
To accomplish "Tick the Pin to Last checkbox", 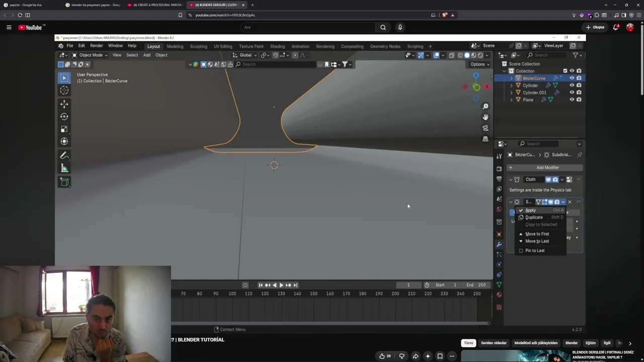I will click(521, 250).
